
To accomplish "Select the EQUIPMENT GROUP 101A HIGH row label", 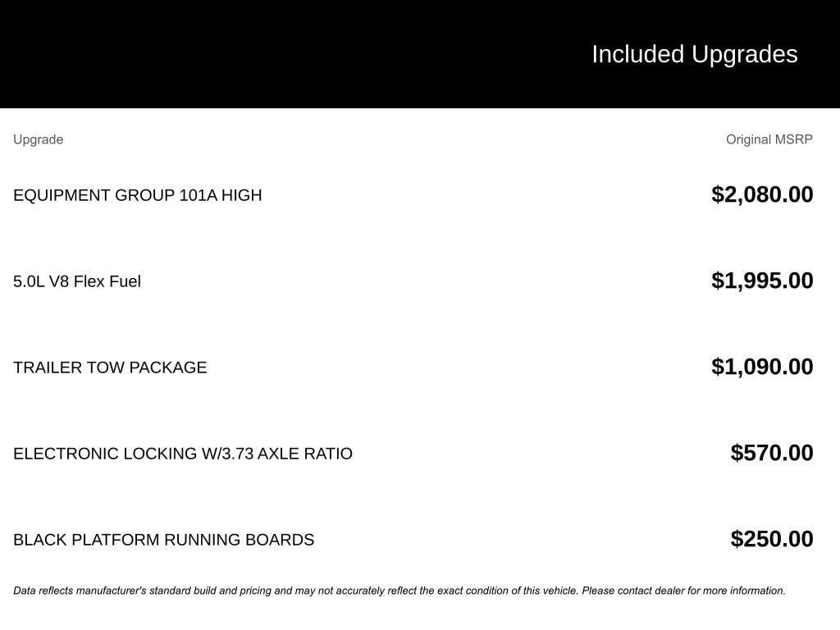I will click(138, 195).
